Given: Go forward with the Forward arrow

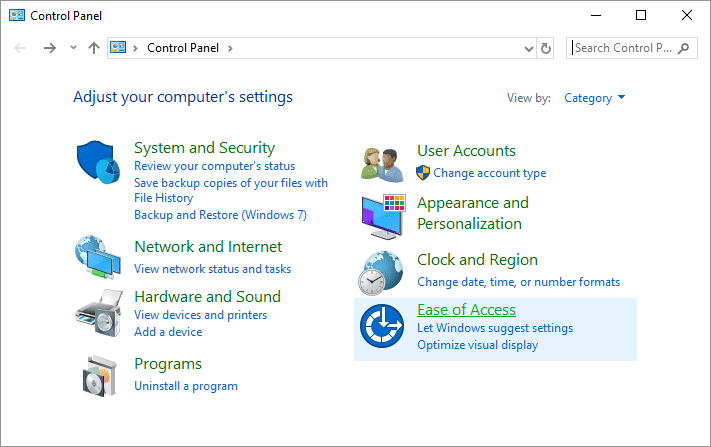Looking at the screenshot, I should click(49, 48).
